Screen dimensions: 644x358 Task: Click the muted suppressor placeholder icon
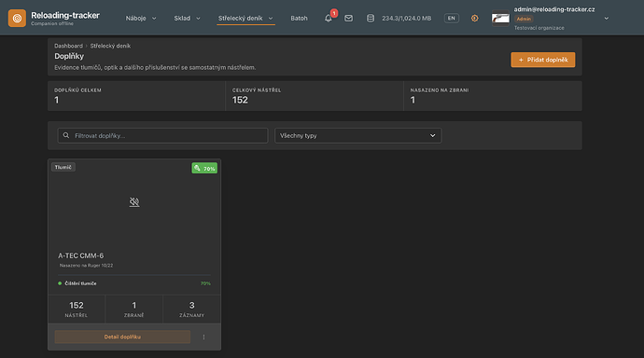tap(134, 201)
